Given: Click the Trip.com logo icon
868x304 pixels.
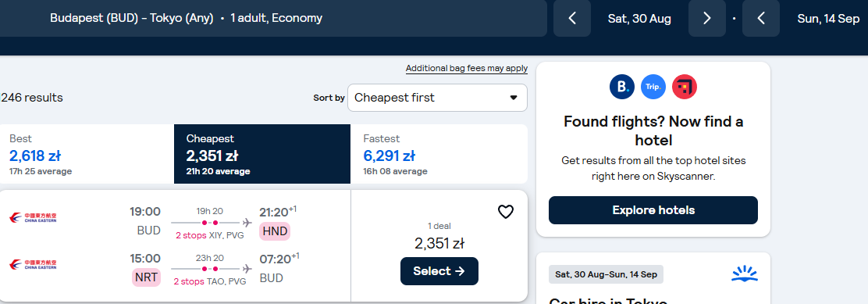Looking at the screenshot, I should pos(653,87).
